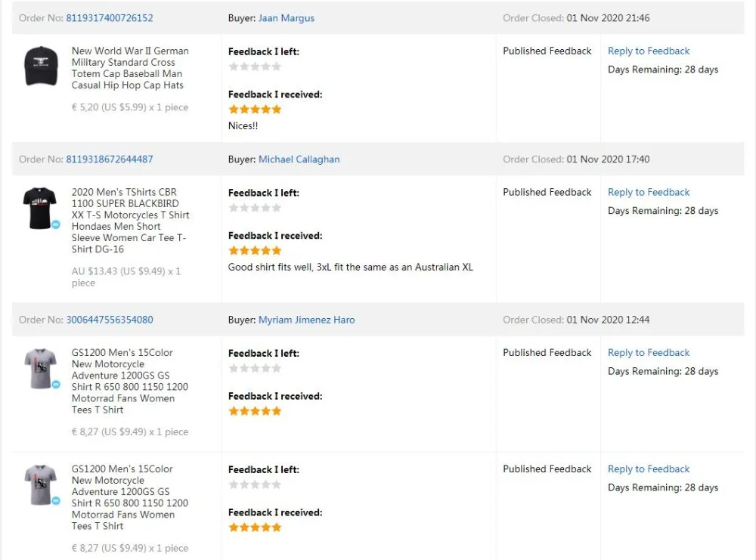View buyer profile Michael Callaghan
This screenshot has height=560, width=756.
(x=299, y=159)
